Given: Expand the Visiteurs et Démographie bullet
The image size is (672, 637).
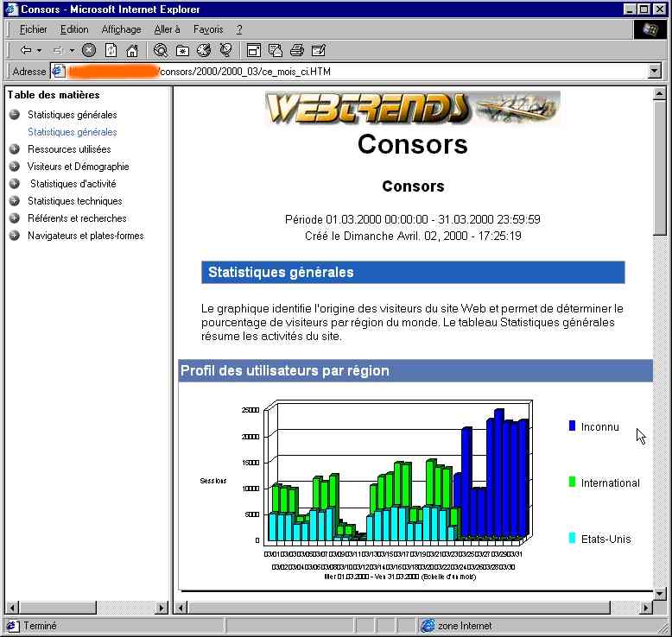Looking at the screenshot, I should [x=15, y=167].
